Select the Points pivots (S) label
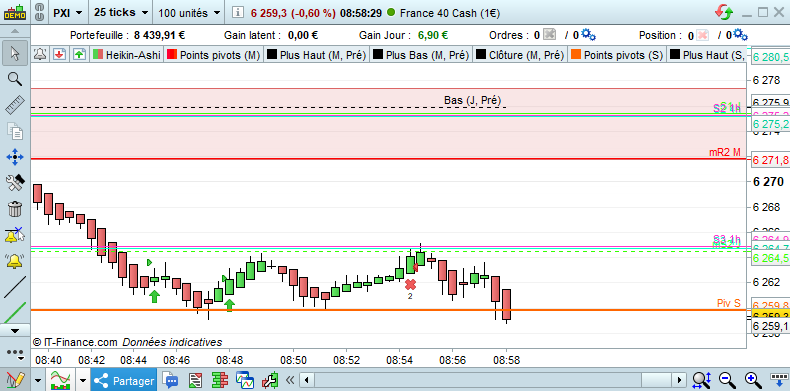This screenshot has width=790, height=391. pos(623,55)
